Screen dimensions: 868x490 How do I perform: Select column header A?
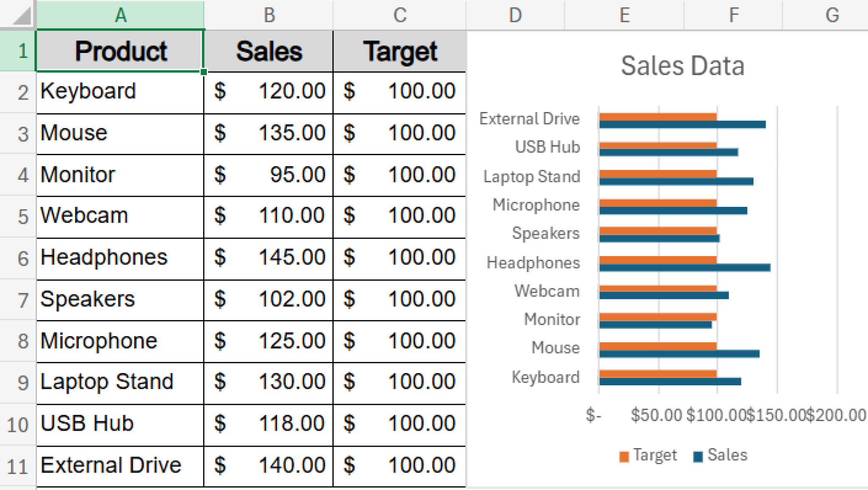[120, 15]
